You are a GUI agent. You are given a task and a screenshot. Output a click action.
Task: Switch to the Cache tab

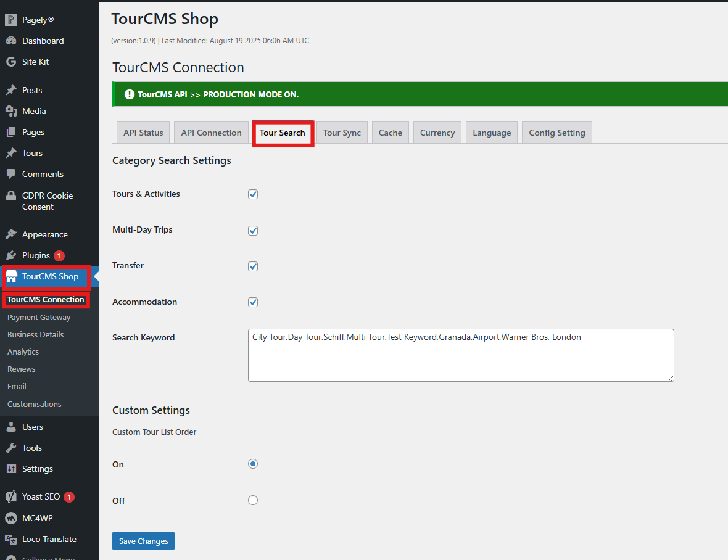391,133
